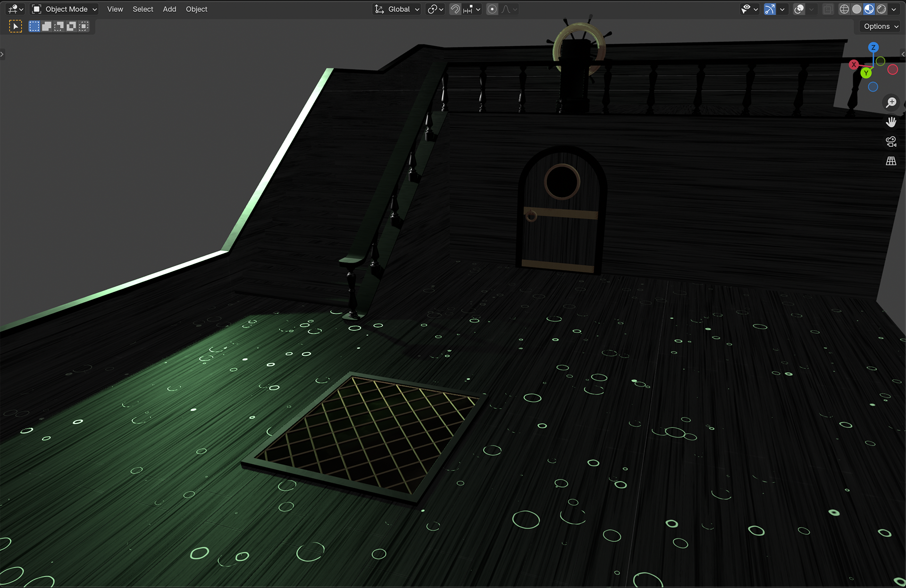Toggle snapping magnet button

(x=455, y=9)
